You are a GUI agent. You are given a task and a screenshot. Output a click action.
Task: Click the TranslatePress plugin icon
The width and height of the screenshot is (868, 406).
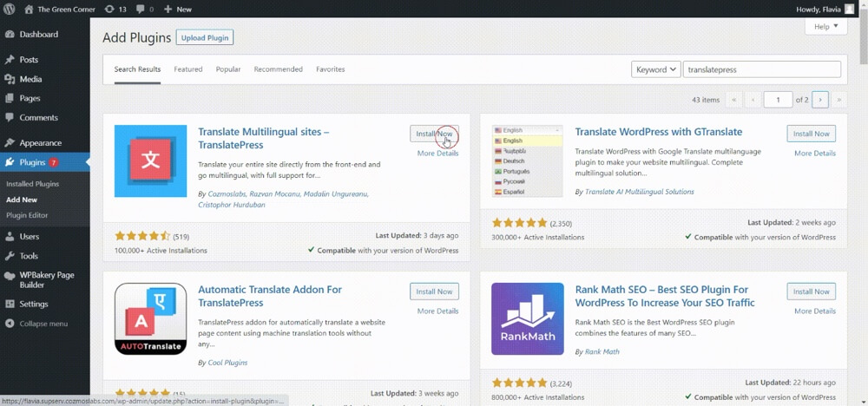pyautogui.click(x=150, y=160)
